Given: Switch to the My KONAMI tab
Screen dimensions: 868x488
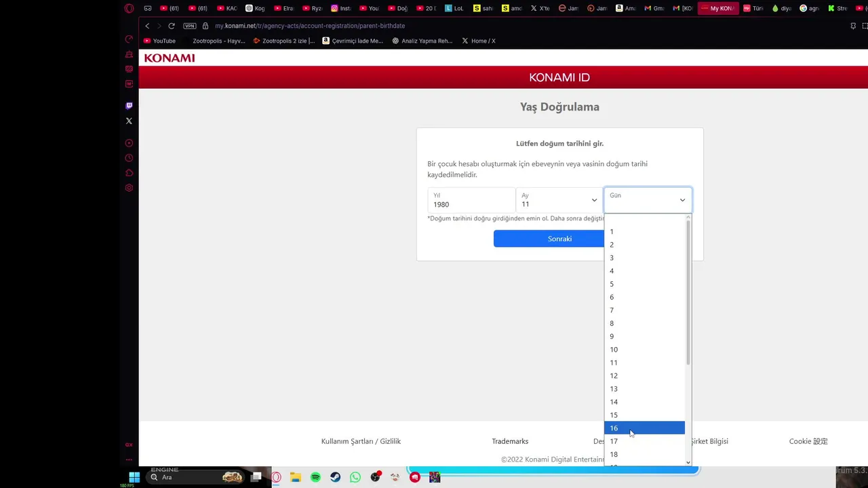Looking at the screenshot, I should [717, 8].
